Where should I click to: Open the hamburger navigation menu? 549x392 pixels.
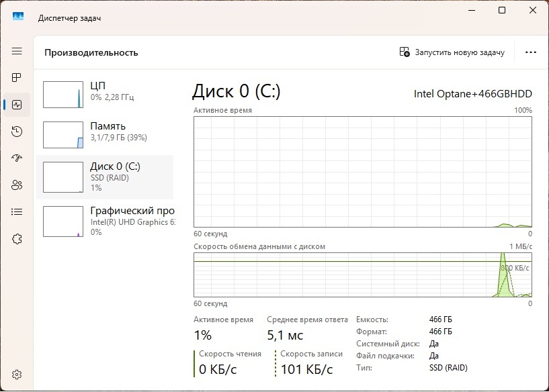click(17, 51)
